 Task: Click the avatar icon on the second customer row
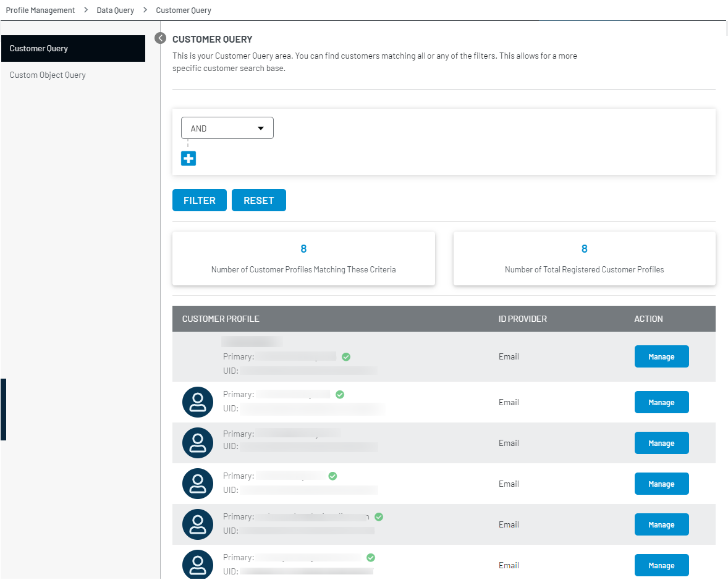pos(197,402)
